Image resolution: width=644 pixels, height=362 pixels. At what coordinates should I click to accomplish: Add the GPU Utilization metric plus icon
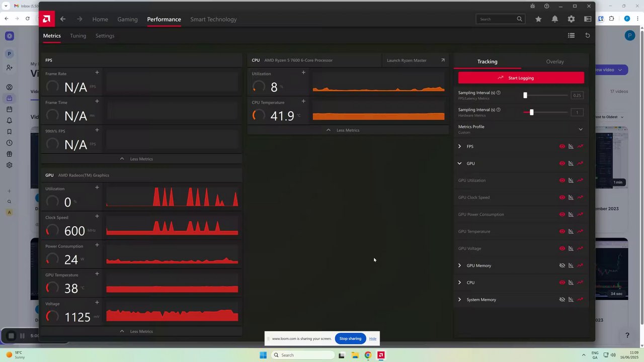tap(97, 188)
